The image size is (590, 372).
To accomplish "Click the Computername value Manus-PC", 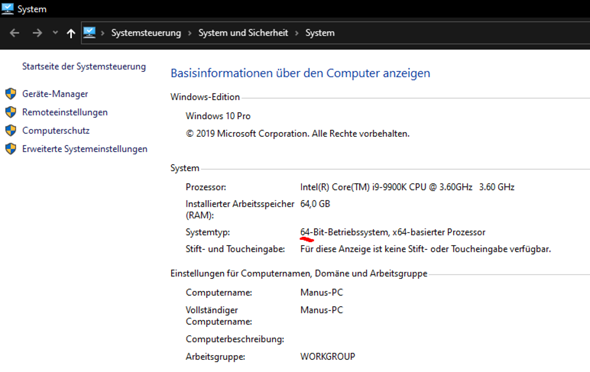I will pos(321,292).
